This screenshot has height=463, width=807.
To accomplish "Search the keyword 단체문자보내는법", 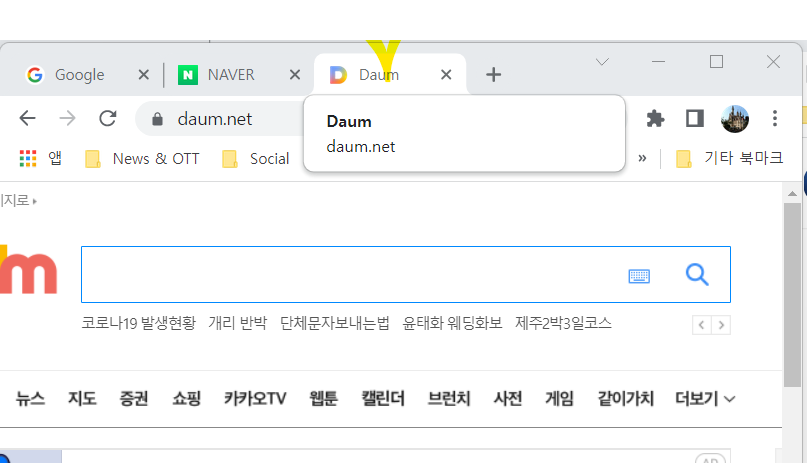I will click(335, 324).
